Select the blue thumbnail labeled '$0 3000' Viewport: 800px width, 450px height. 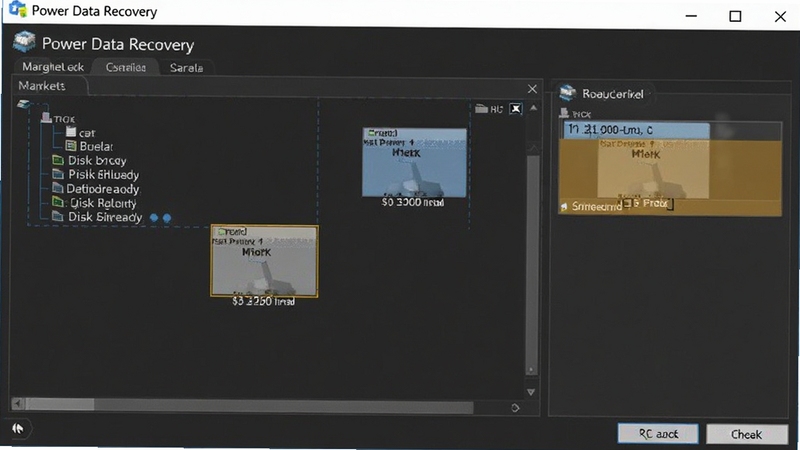[x=414, y=162]
